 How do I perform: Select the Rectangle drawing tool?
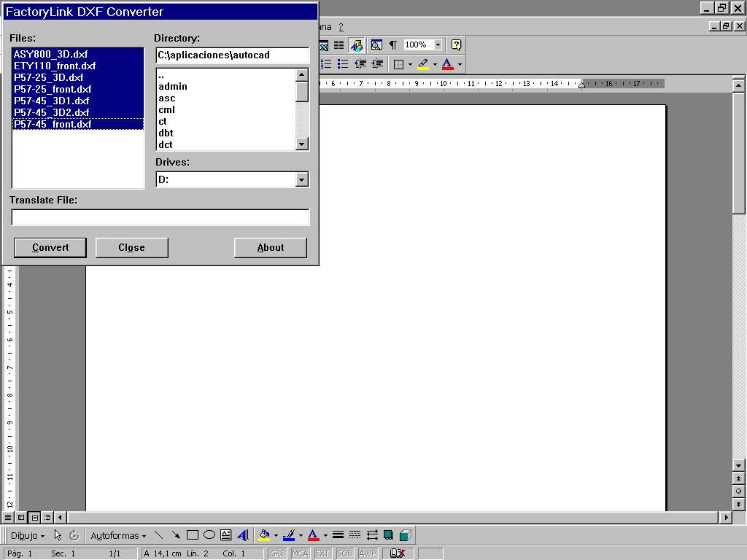(x=193, y=535)
